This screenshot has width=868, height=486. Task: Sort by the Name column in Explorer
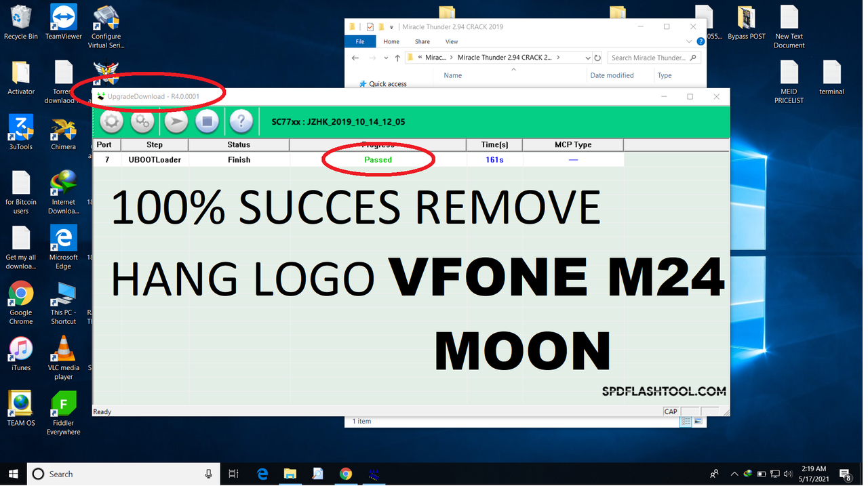[453, 75]
